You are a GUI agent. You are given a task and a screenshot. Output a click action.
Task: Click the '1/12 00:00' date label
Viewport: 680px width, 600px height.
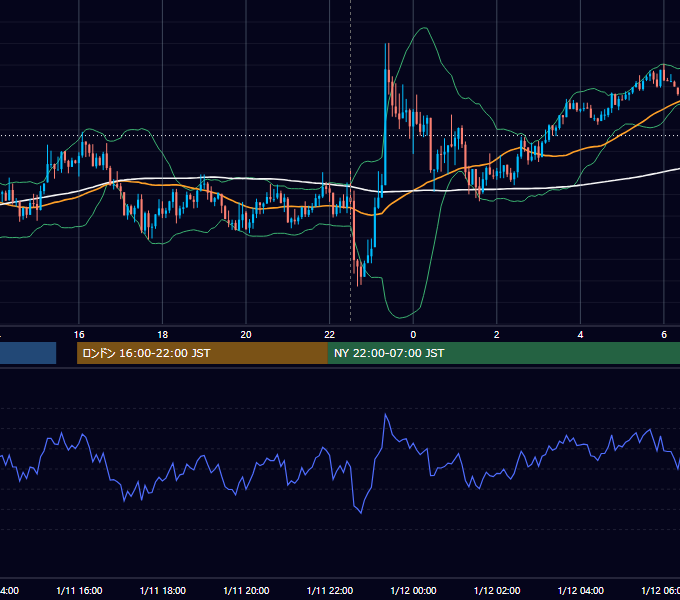[413, 590]
